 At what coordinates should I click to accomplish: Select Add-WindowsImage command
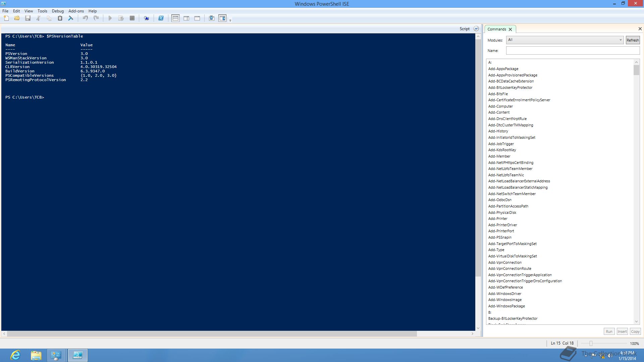(505, 300)
